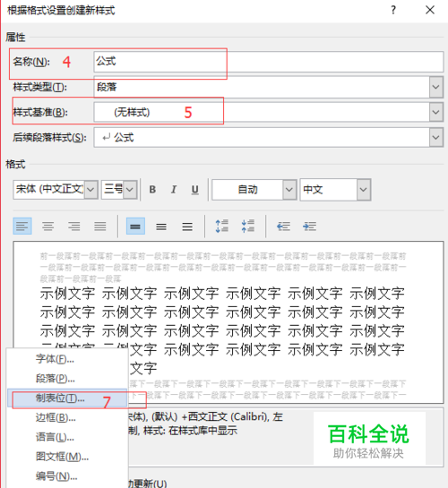Expand the 三号 font size dropdown
The width and height of the screenshot is (448, 488).
coord(130,189)
